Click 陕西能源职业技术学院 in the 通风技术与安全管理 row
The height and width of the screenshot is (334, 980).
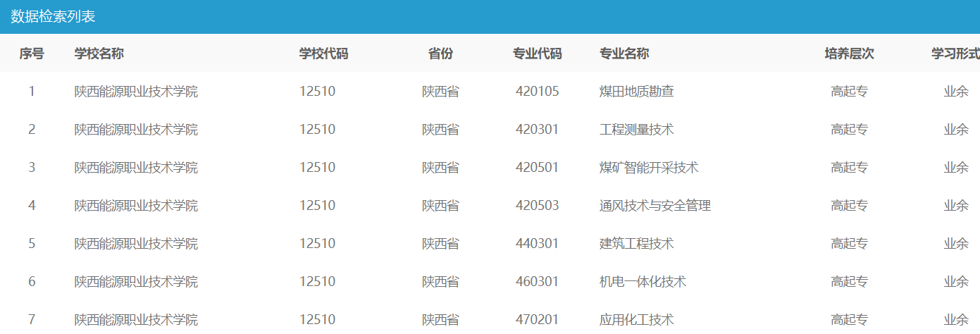click(137, 206)
